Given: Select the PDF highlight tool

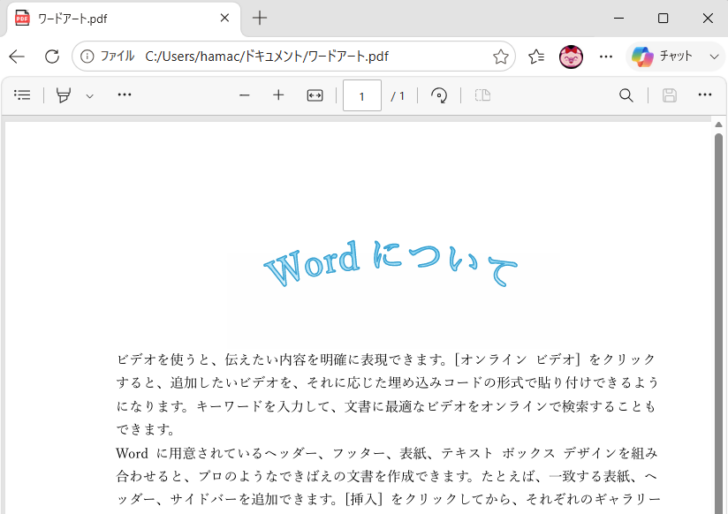Looking at the screenshot, I should (64, 95).
